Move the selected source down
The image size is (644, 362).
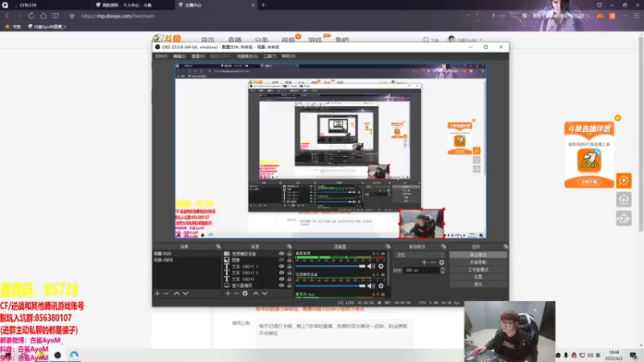265,294
